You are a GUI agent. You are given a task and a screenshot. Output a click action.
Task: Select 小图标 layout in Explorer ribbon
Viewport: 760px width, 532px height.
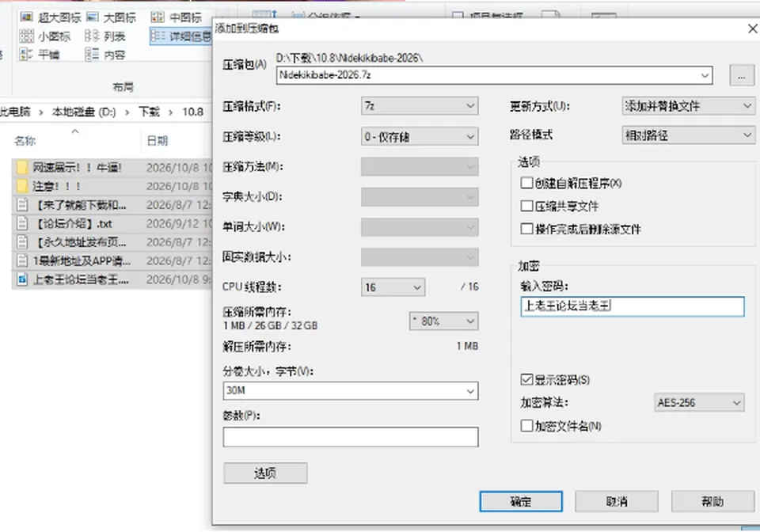pyautogui.click(x=45, y=36)
